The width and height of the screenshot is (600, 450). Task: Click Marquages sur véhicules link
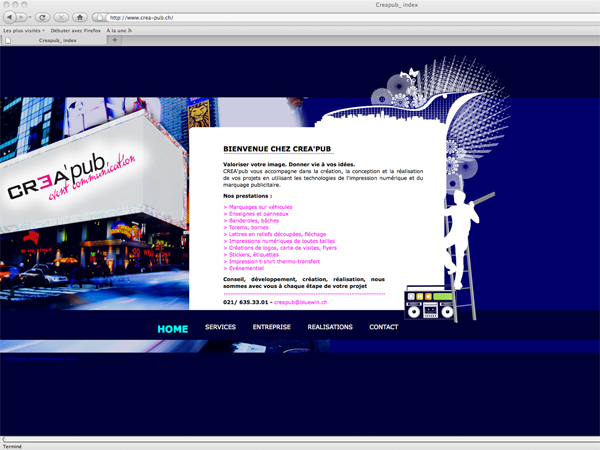pyautogui.click(x=258, y=207)
